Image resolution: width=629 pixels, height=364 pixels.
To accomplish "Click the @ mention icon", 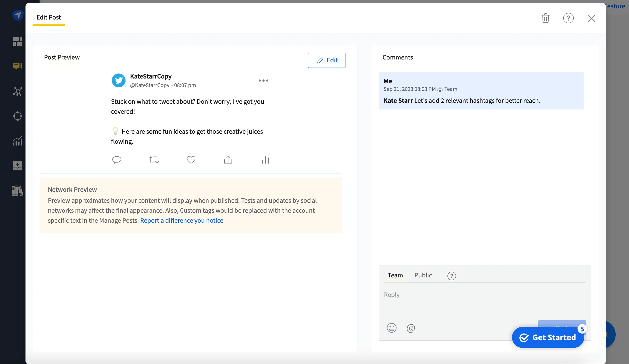I will click(411, 328).
